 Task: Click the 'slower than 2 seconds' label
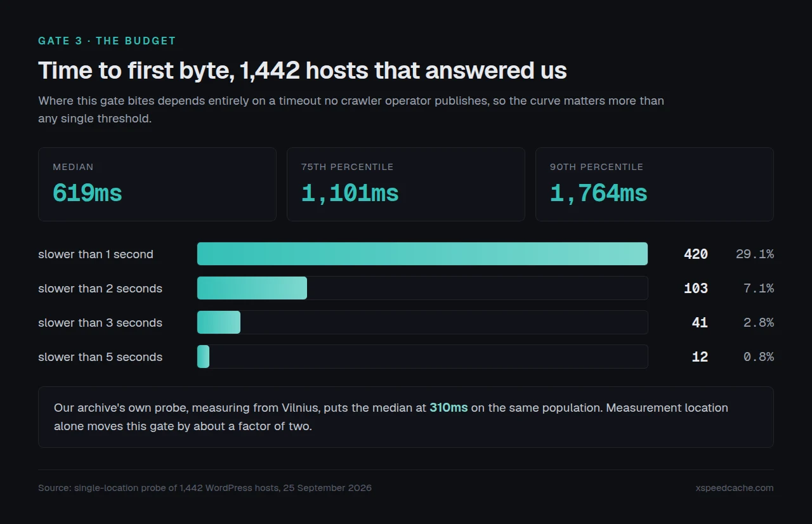[100, 289]
